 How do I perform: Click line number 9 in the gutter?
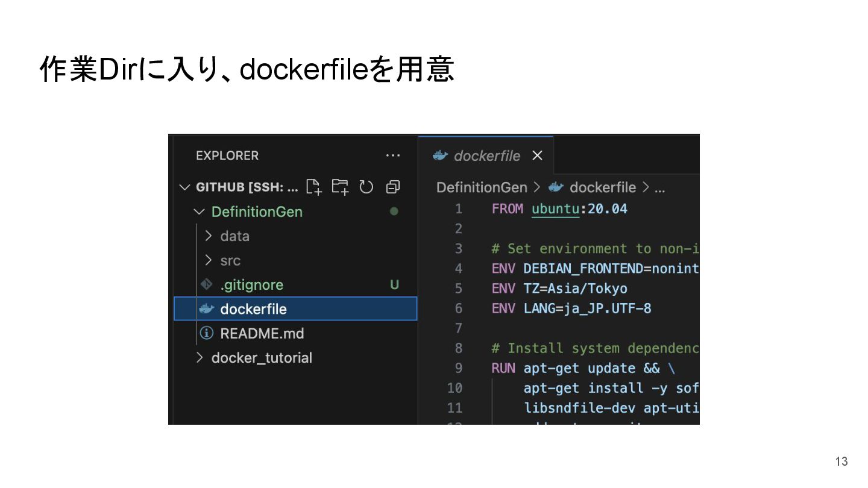(x=458, y=368)
